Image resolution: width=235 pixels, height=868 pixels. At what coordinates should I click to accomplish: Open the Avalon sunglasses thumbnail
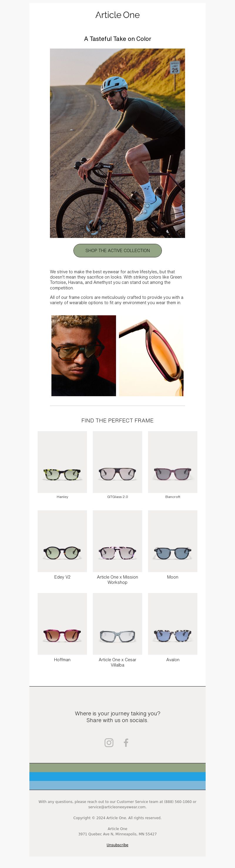[x=173, y=624]
